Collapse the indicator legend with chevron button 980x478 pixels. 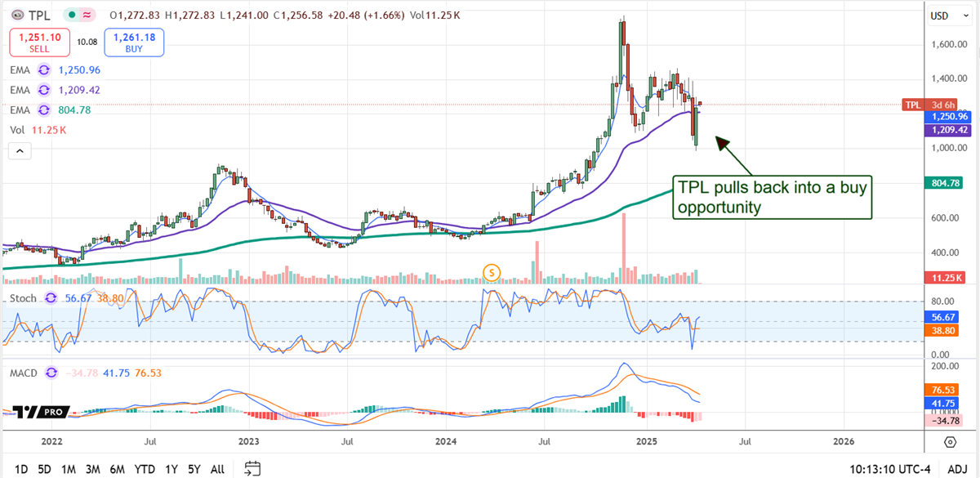(x=19, y=150)
